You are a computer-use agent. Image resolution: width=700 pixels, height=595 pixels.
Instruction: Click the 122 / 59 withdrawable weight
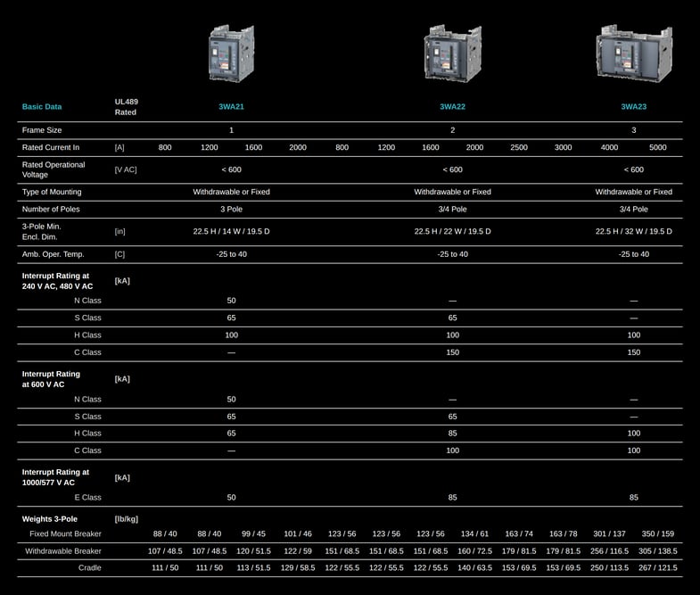pyautogui.click(x=298, y=551)
